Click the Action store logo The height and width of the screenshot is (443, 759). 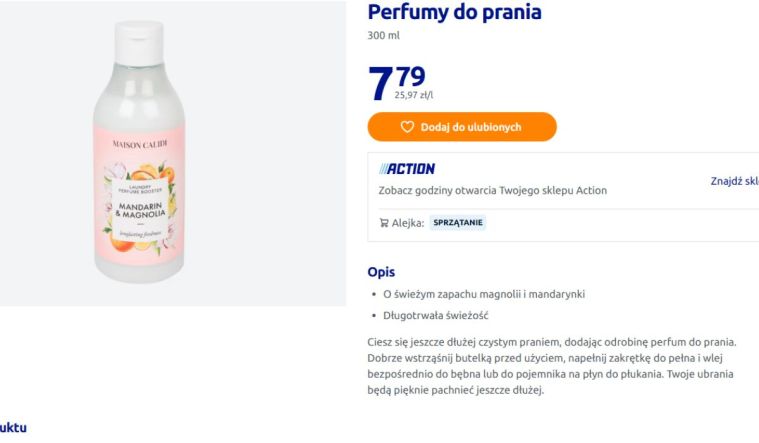[407, 168]
